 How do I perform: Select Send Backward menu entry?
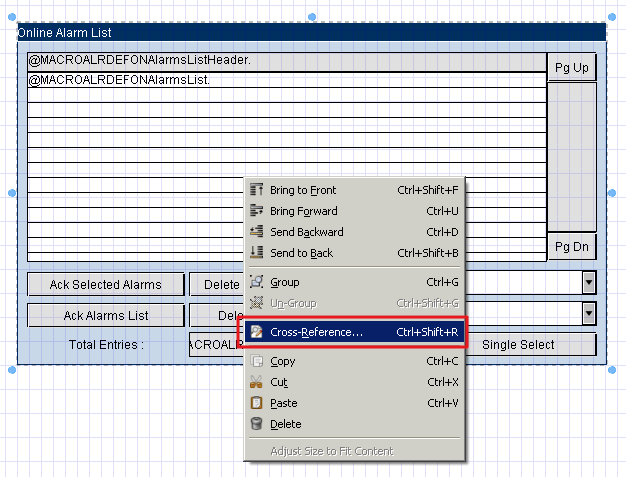354,232
